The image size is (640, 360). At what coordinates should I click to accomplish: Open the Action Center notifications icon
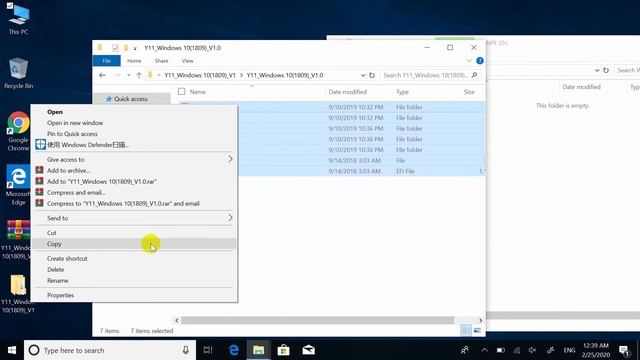tap(624, 350)
